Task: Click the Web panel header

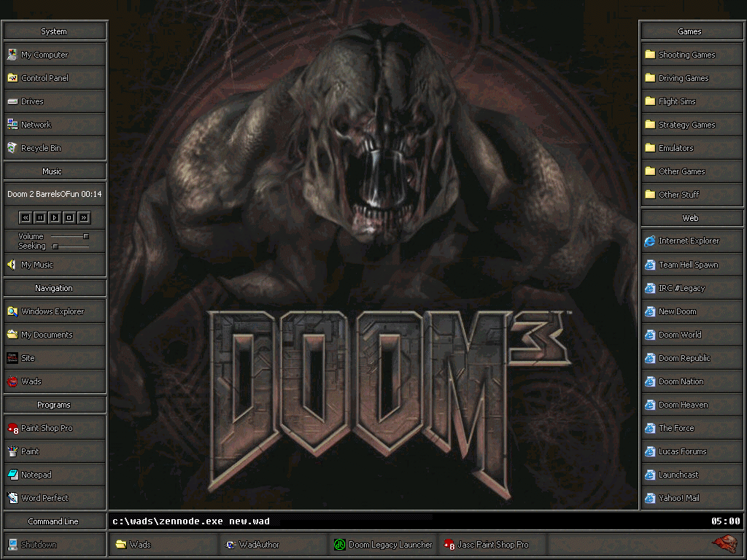Action: [692, 218]
